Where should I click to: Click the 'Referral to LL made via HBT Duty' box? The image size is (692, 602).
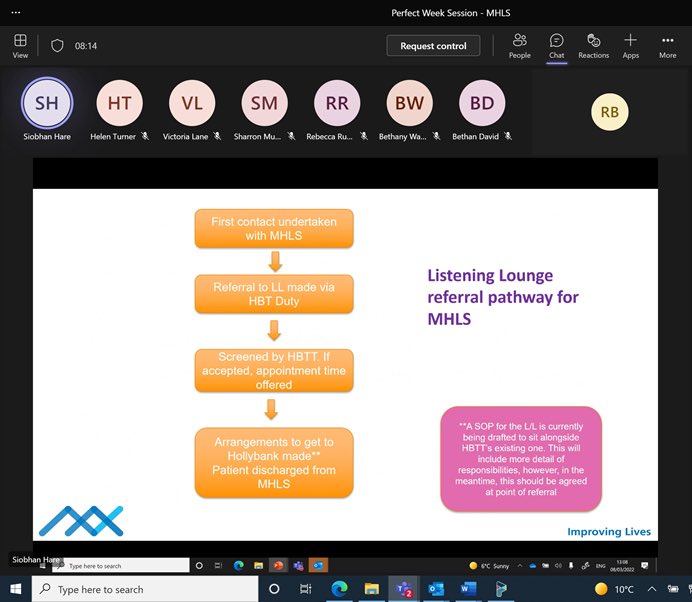click(274, 294)
